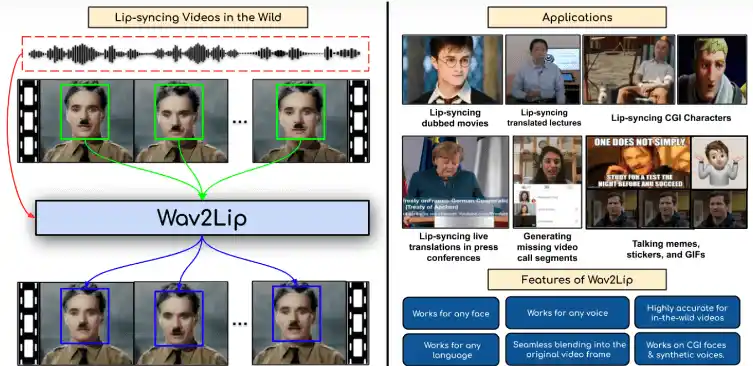
Task: Click the green face box in first input frame
Action: click(85, 111)
